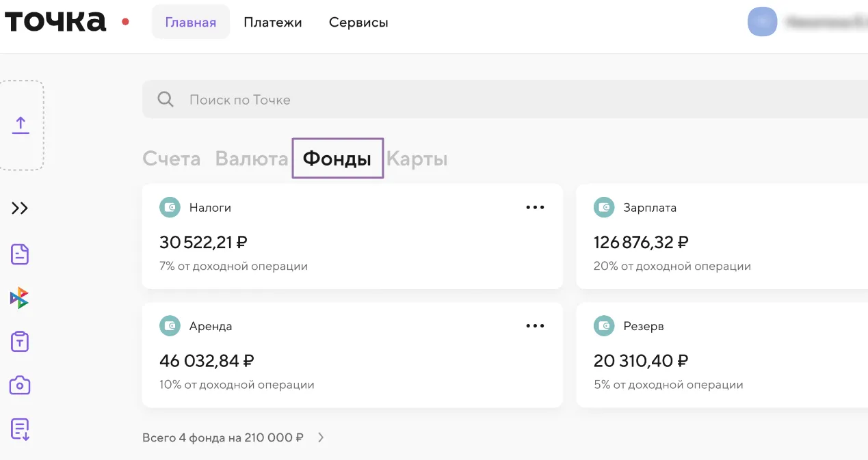The width and height of the screenshot is (868, 460).
Task: Switch to the Карты tab
Action: tap(417, 158)
